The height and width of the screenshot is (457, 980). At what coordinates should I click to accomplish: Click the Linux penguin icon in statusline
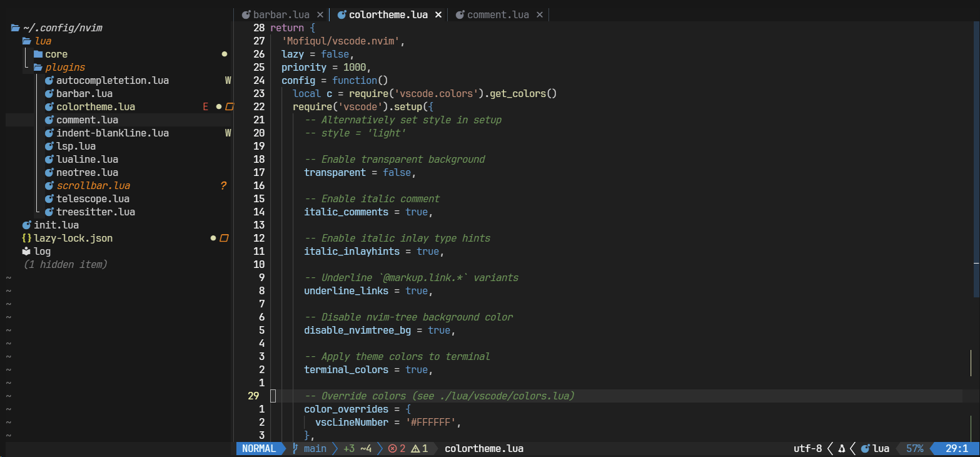(842, 449)
